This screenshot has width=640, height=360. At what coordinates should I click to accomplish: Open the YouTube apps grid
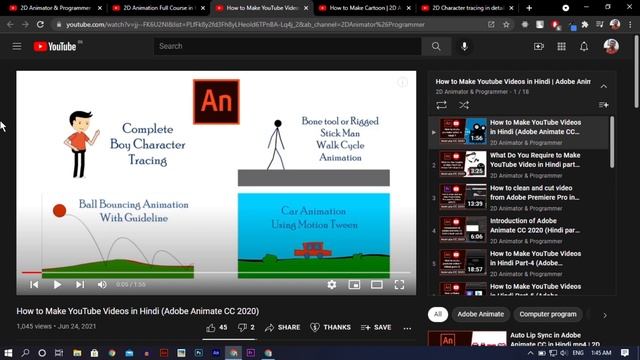(x=562, y=47)
